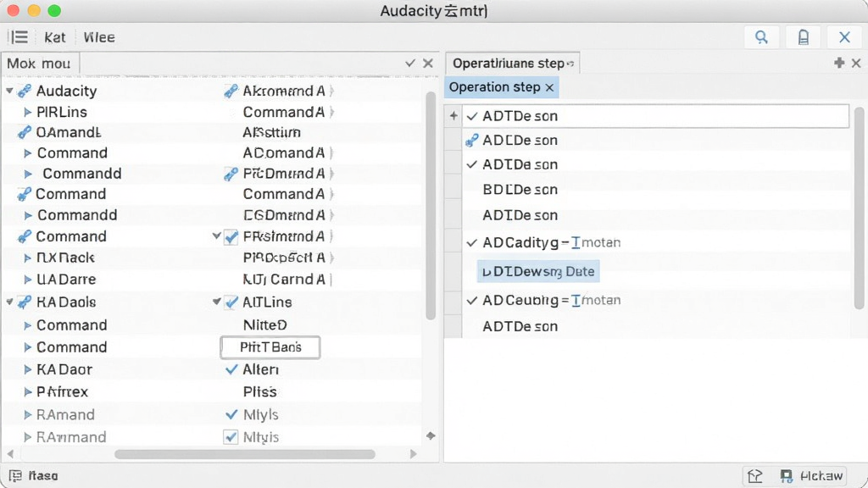Open the list view icon beside Kat

pos(19,37)
